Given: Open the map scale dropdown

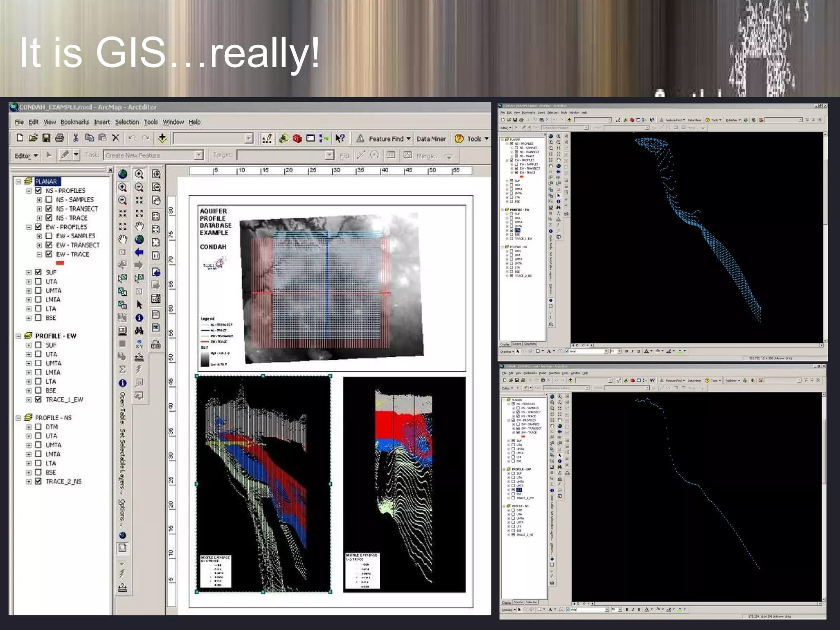Looking at the screenshot, I should tap(249, 139).
